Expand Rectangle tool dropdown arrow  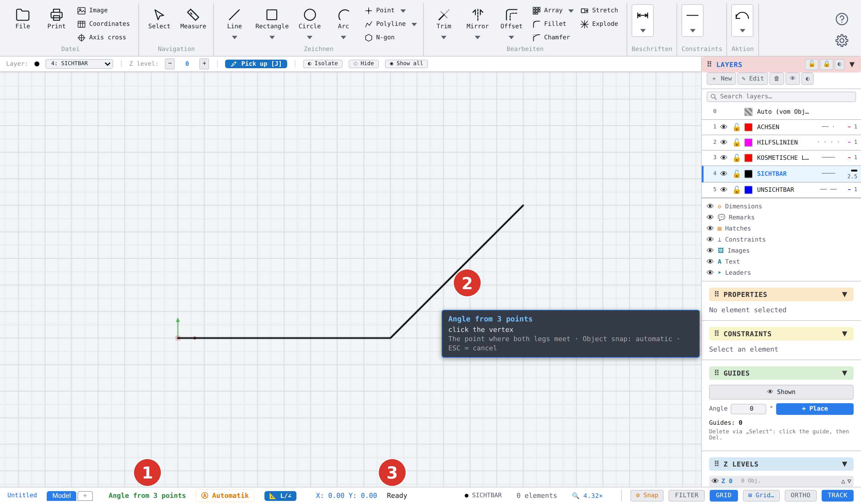(x=272, y=37)
